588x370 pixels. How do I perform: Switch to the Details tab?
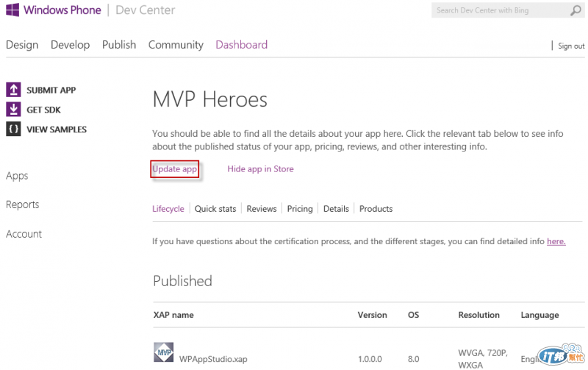tap(336, 209)
